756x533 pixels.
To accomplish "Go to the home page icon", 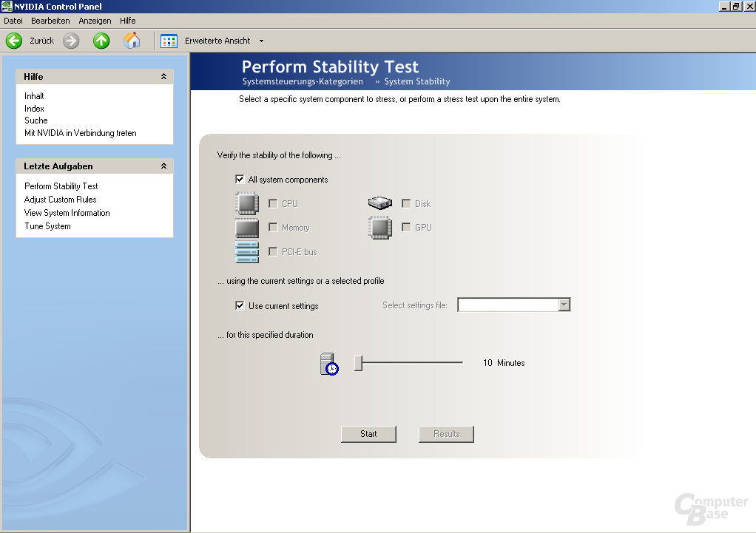I will (x=131, y=41).
